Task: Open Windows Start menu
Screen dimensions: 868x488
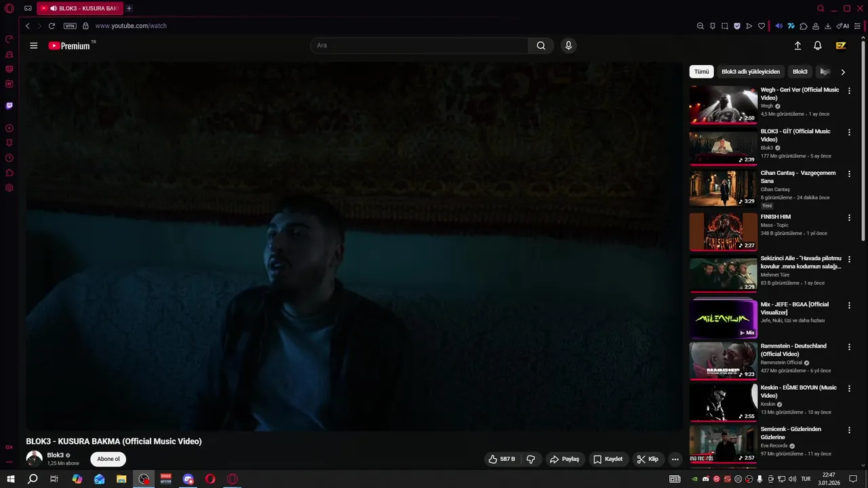Action: 11,479
